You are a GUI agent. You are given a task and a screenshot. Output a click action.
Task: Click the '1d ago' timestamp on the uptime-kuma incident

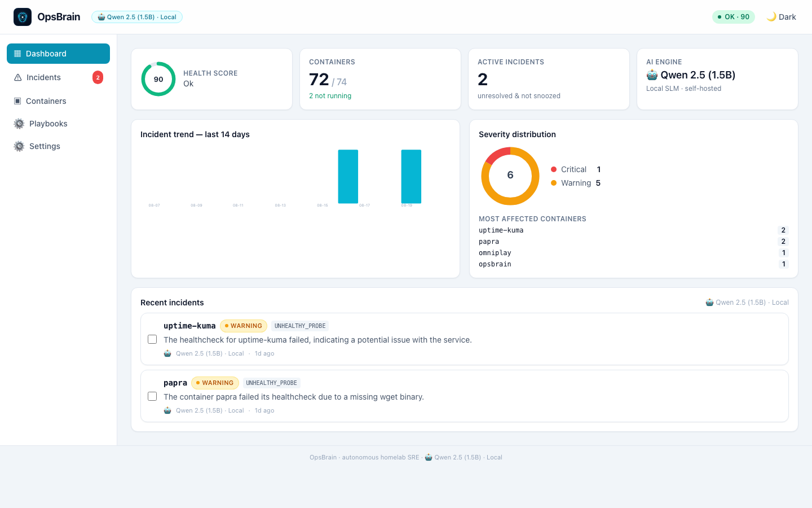[264, 353]
